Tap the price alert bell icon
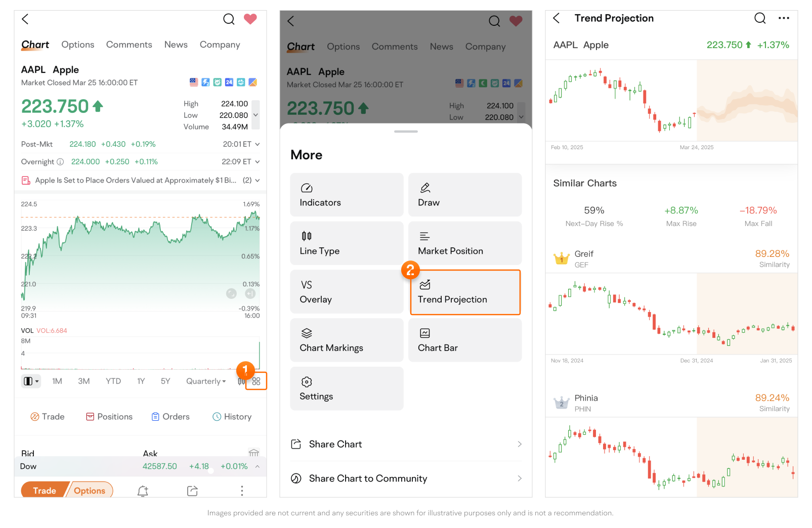The height and width of the screenshot is (528, 812). click(143, 491)
